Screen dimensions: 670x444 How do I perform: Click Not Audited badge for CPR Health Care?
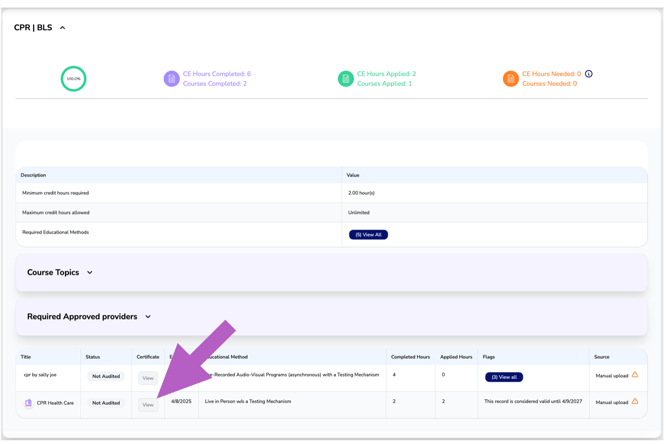coord(105,403)
